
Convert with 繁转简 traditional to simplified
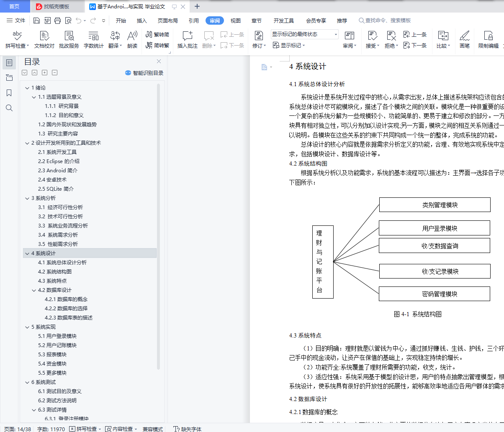click(157, 35)
